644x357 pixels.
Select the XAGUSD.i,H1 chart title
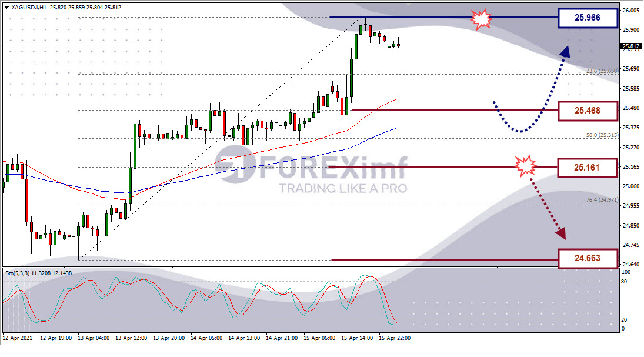point(29,8)
